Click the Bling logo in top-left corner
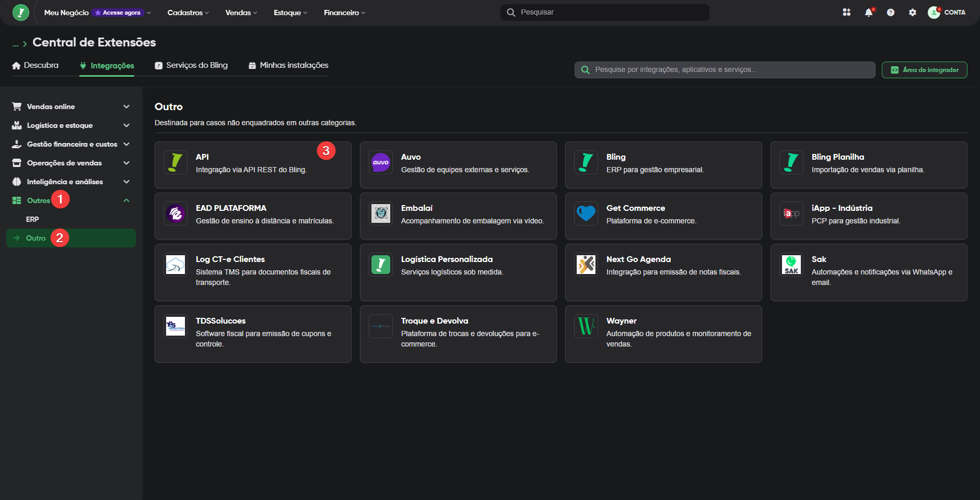The width and height of the screenshot is (980, 500). point(20,12)
